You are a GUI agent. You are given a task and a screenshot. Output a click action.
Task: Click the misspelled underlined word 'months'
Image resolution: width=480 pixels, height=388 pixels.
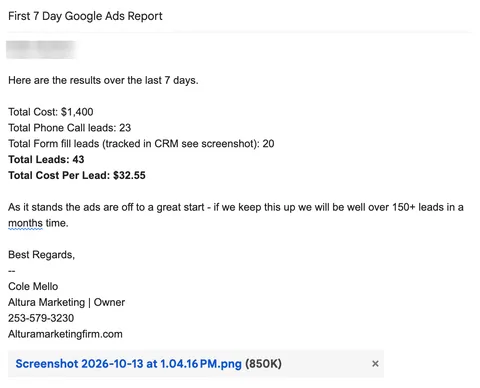coord(25,223)
